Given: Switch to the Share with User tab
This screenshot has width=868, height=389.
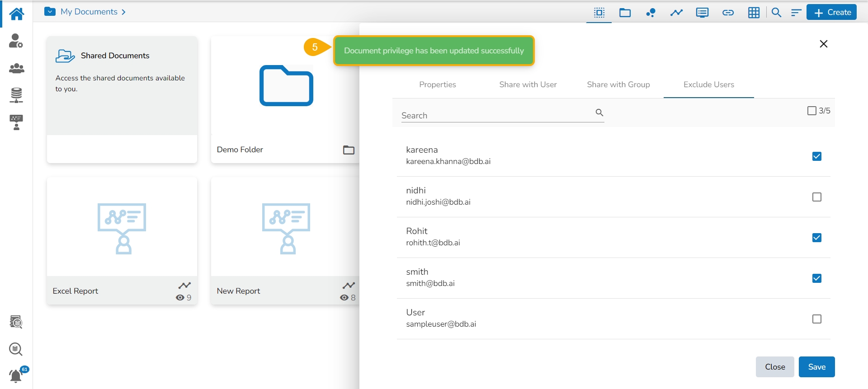Looking at the screenshot, I should coord(528,84).
